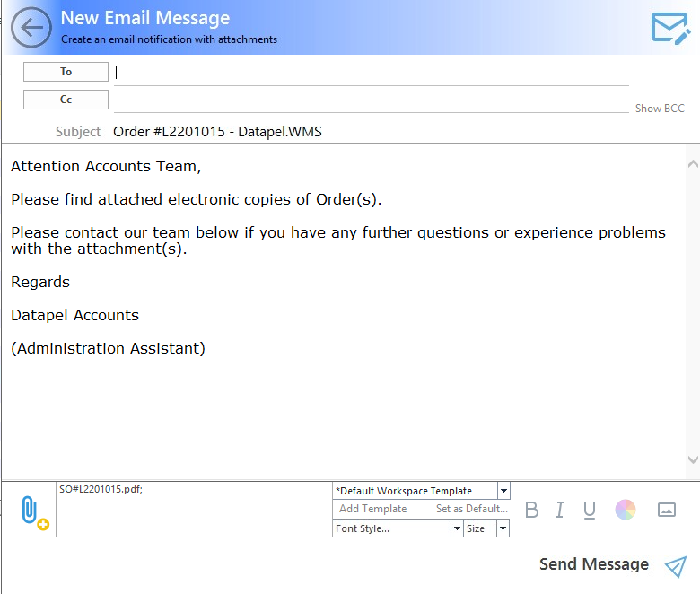The height and width of the screenshot is (594, 700).
Task: Click the 'Datapel Accounts' signature line
Action: point(75,316)
